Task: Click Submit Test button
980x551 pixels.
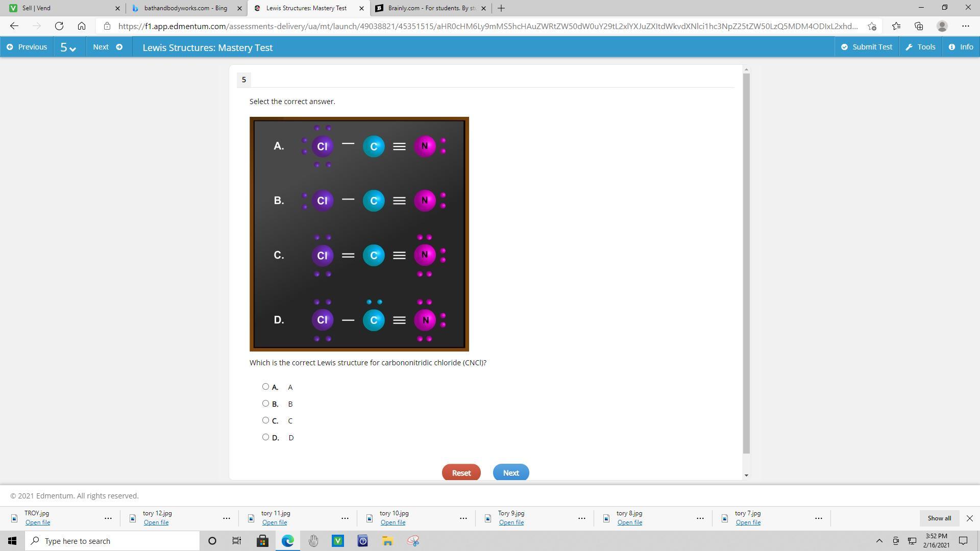Action: (866, 47)
